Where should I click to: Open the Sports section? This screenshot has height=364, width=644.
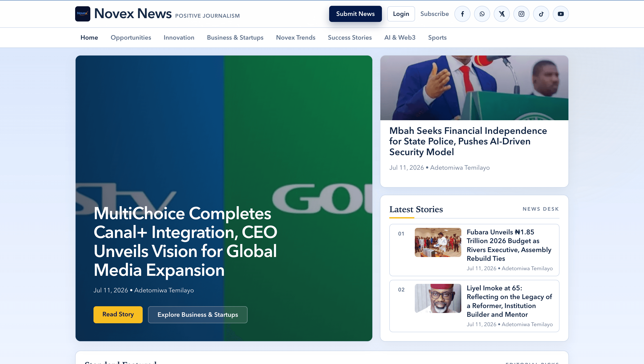click(x=437, y=38)
